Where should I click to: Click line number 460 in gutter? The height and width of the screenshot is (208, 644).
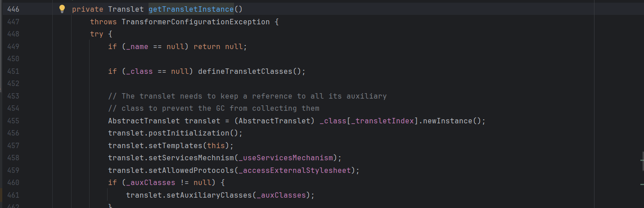pos(14,183)
